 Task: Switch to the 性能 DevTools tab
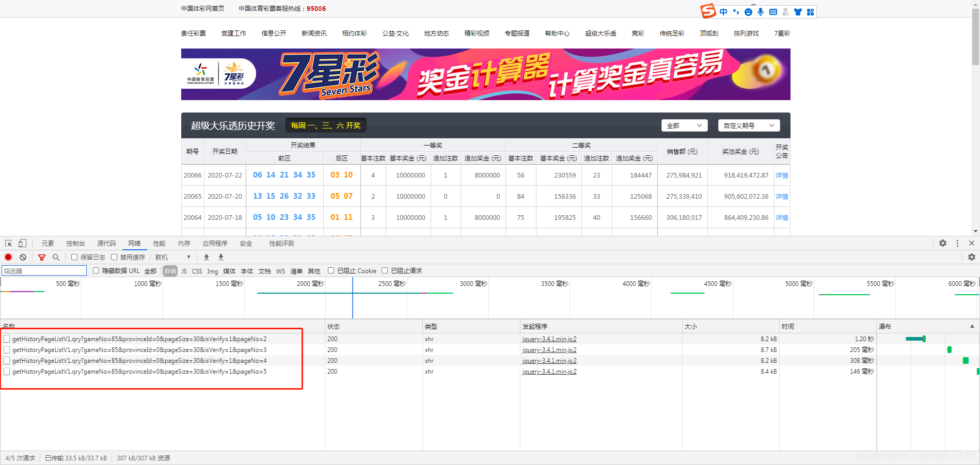[x=159, y=244]
